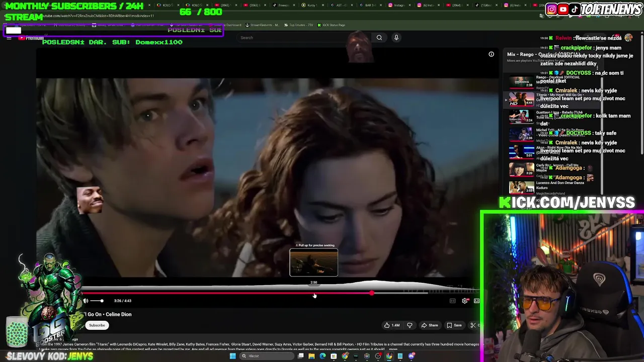This screenshot has height=362, width=644.
Task: Play Akon - Right Now (Na Na Na)
Action: (522, 152)
